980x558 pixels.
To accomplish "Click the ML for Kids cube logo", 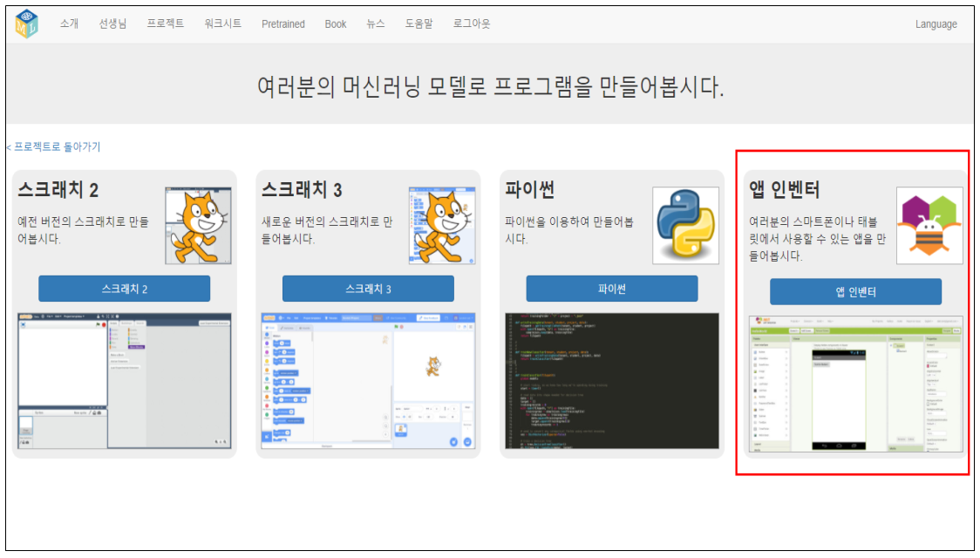I will [x=26, y=24].
